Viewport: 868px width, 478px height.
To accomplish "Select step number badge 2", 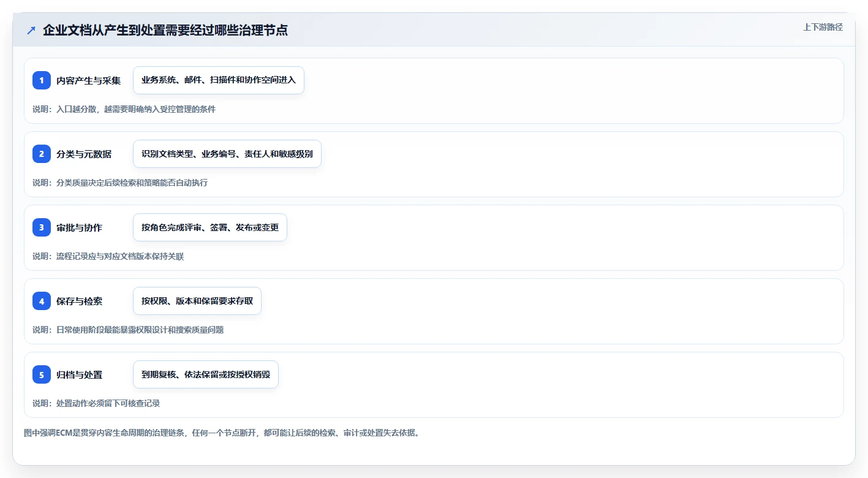I will (x=42, y=154).
